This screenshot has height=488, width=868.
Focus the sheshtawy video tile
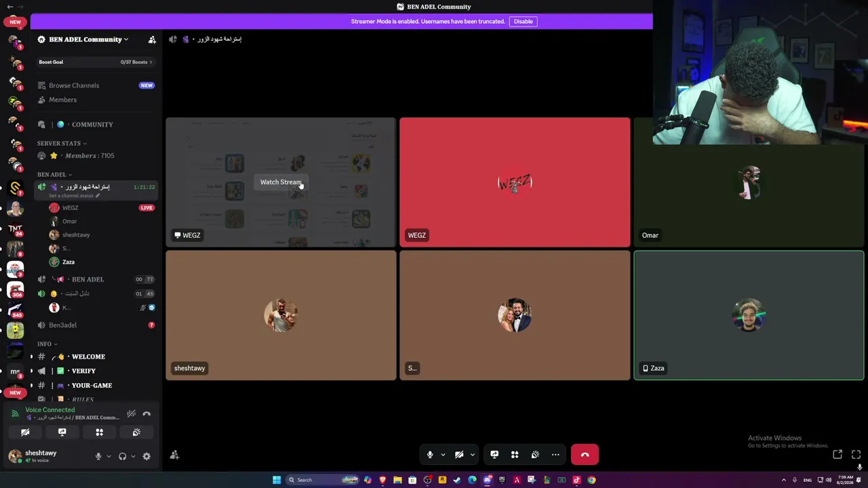pyautogui.click(x=281, y=315)
